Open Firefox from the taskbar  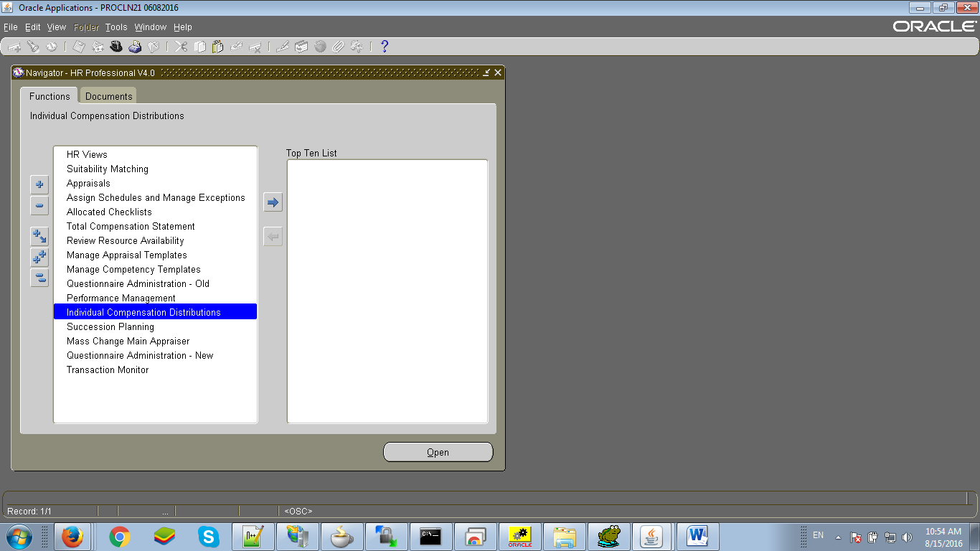pos(72,537)
